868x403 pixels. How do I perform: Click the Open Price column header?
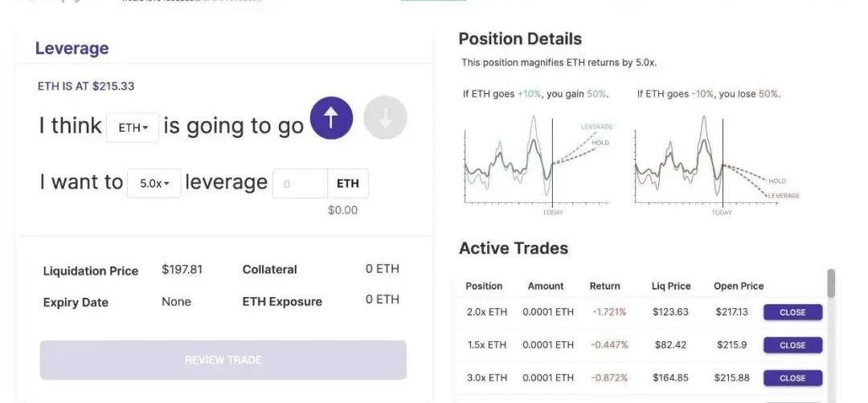point(739,286)
